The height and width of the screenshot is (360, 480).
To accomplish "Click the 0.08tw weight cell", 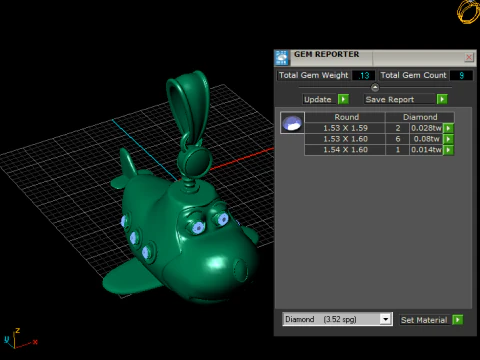I will click(x=426, y=139).
